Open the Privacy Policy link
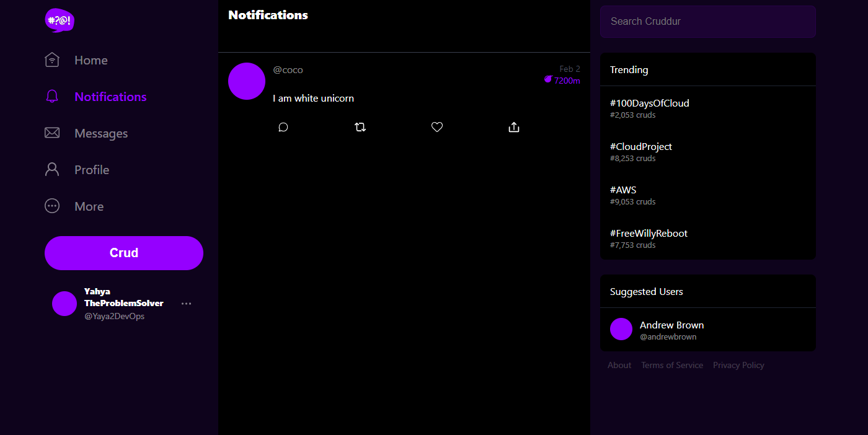This screenshot has height=435, width=868. click(x=738, y=365)
